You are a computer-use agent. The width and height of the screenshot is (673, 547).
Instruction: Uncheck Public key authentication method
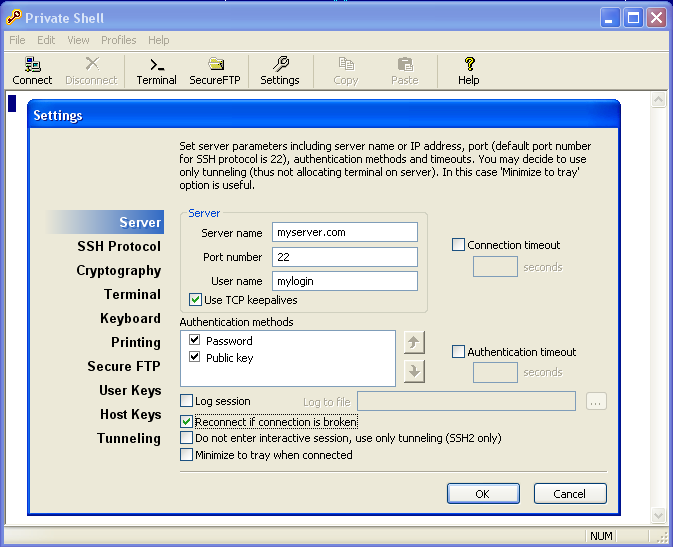(194, 356)
